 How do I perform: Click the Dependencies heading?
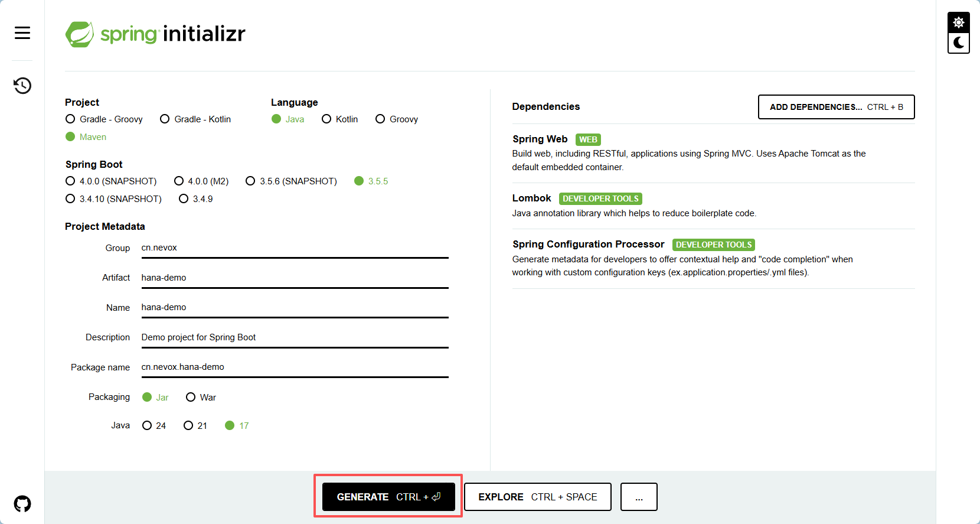(546, 107)
